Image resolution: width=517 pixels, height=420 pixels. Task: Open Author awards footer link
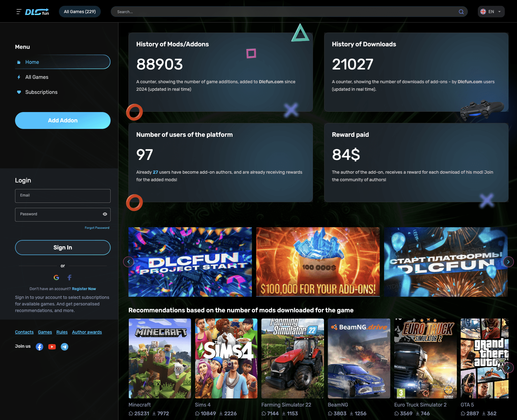click(87, 332)
